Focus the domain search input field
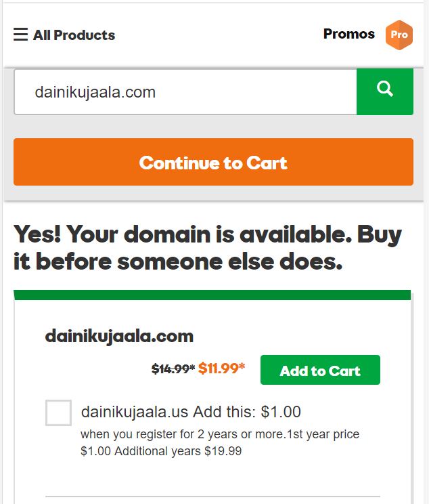Viewport: 429px width, 504px height. coord(185,91)
